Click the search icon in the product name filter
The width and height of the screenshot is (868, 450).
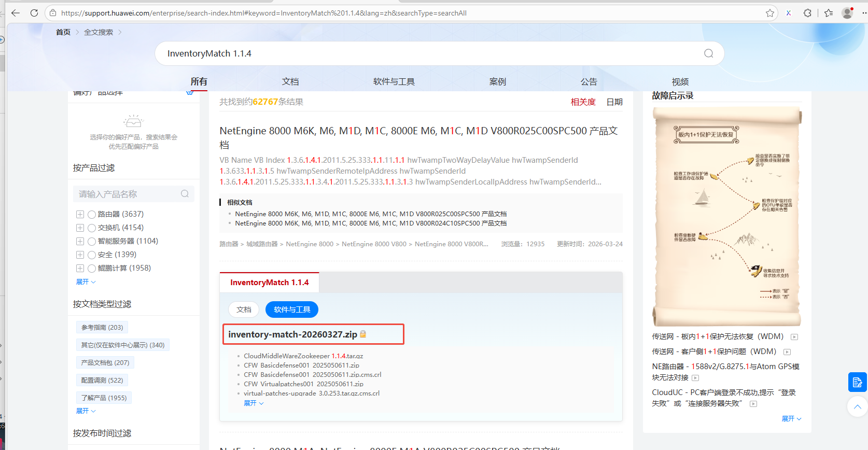pyautogui.click(x=185, y=194)
